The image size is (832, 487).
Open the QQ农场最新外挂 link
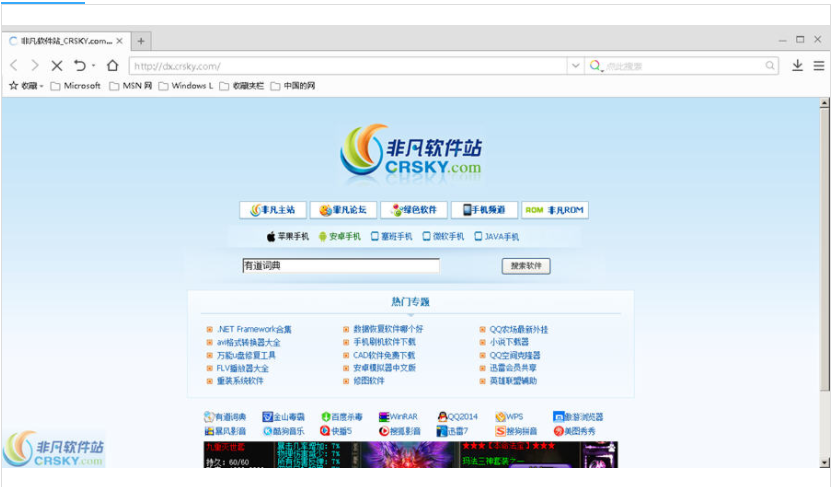pos(518,329)
